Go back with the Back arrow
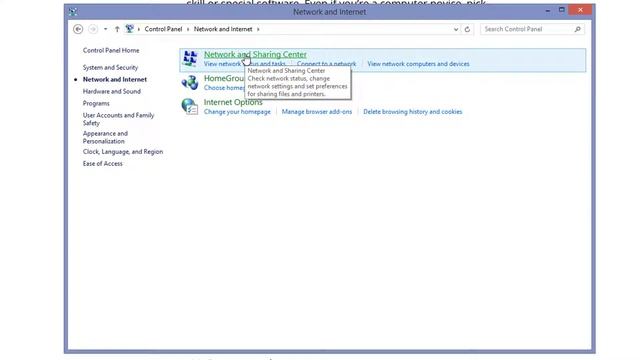 [x=78, y=29]
